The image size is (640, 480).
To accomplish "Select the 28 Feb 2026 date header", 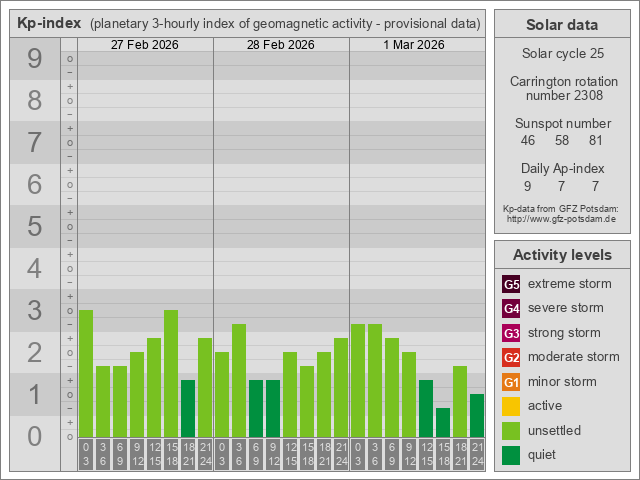I will tap(281, 45).
